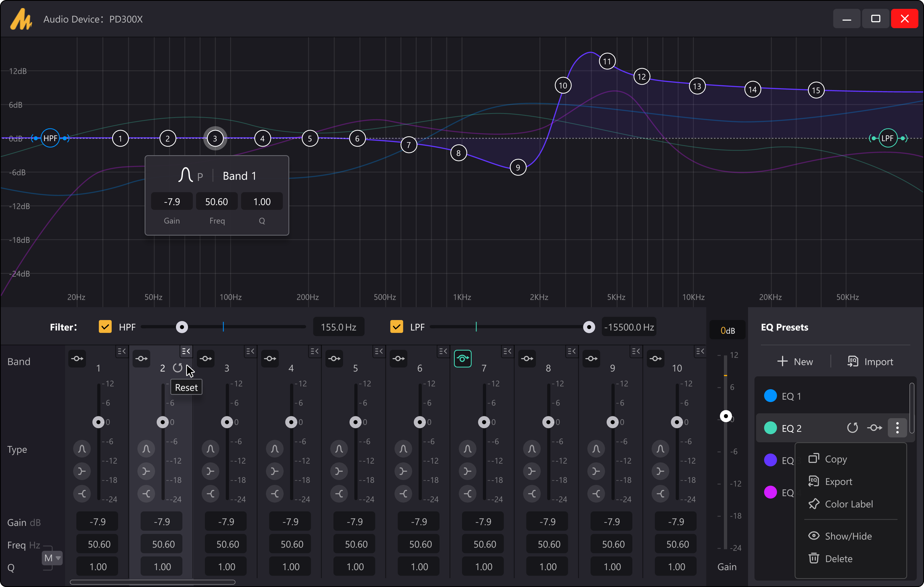Create a New EQ preset
The image size is (924, 587).
(795, 362)
